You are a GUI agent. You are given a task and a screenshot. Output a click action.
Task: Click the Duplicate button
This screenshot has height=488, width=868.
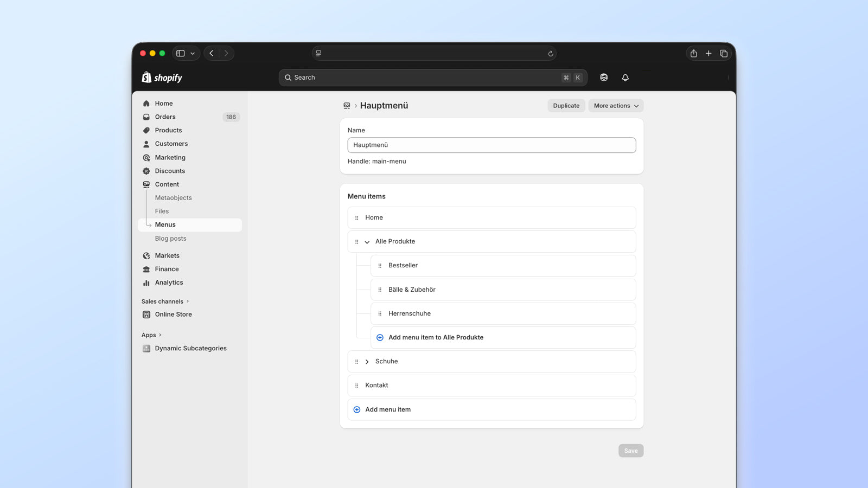click(x=566, y=106)
